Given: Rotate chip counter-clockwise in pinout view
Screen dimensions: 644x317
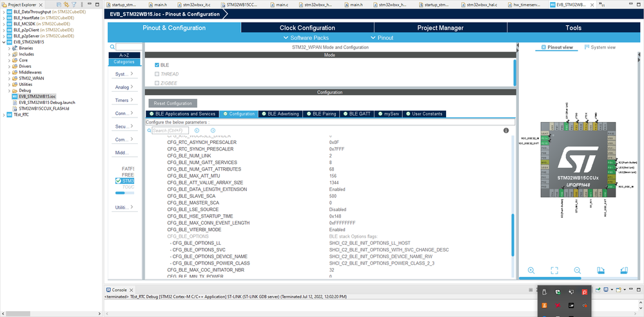Looking at the screenshot, I should pyautogui.click(x=624, y=270).
